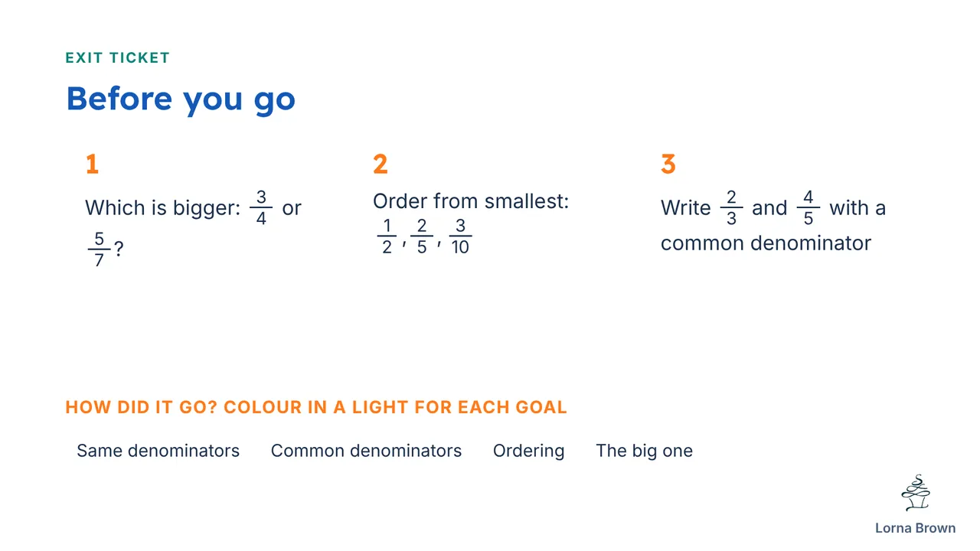Click the 'Order from smallest:' text
Viewport: 980px width, 551px height.
(471, 201)
